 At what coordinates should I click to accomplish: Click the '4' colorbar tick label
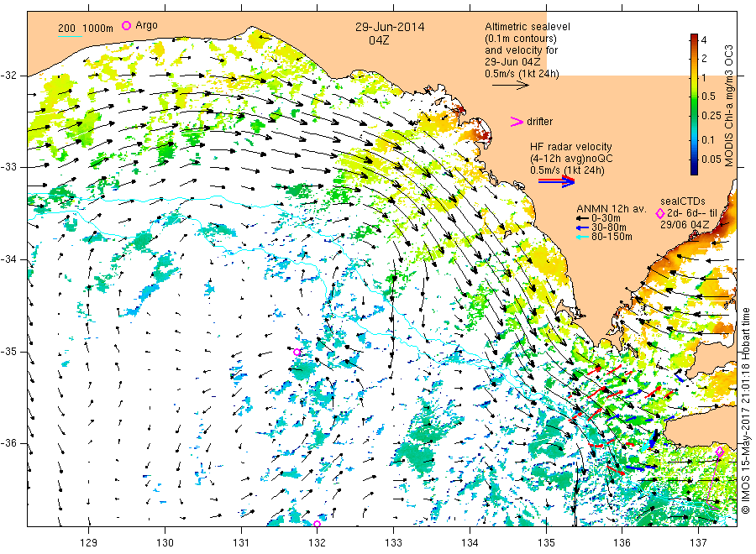click(x=704, y=40)
